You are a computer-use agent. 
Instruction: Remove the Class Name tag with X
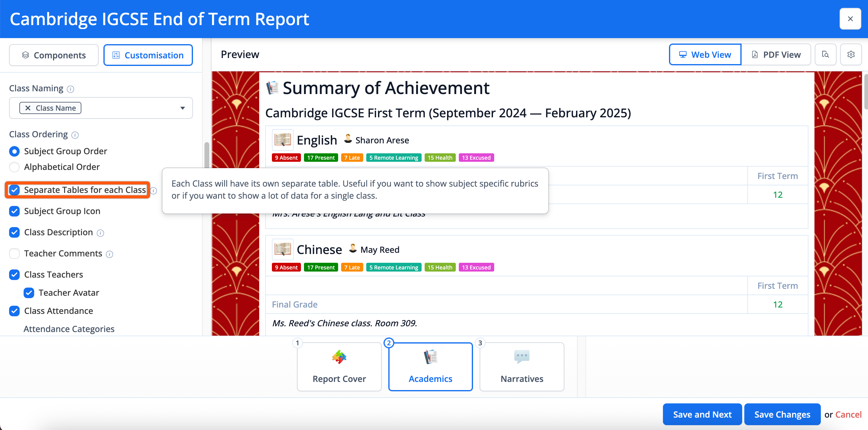point(28,108)
